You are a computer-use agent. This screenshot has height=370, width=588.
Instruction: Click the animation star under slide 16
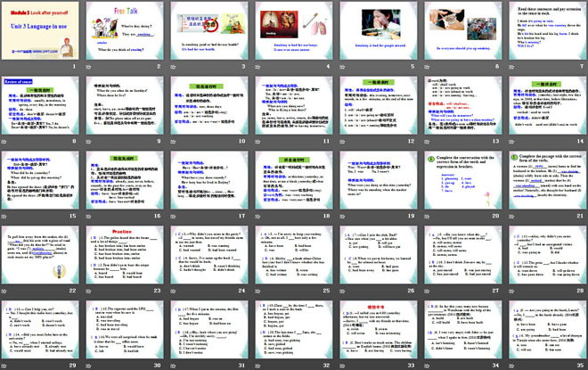(x=89, y=216)
